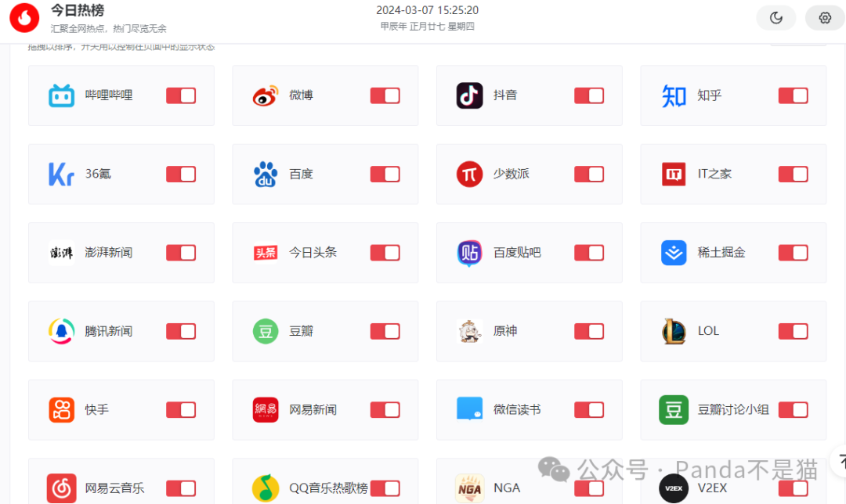Turn off the 豆瓣讨论小组 switch
Viewport: 846px width, 504px height.
[x=793, y=409]
